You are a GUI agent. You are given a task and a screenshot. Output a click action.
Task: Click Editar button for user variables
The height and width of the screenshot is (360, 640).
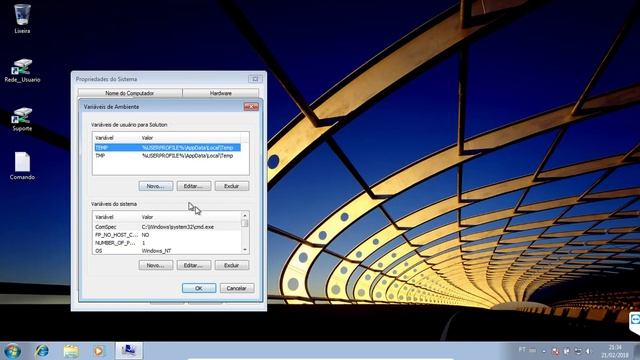pos(193,186)
